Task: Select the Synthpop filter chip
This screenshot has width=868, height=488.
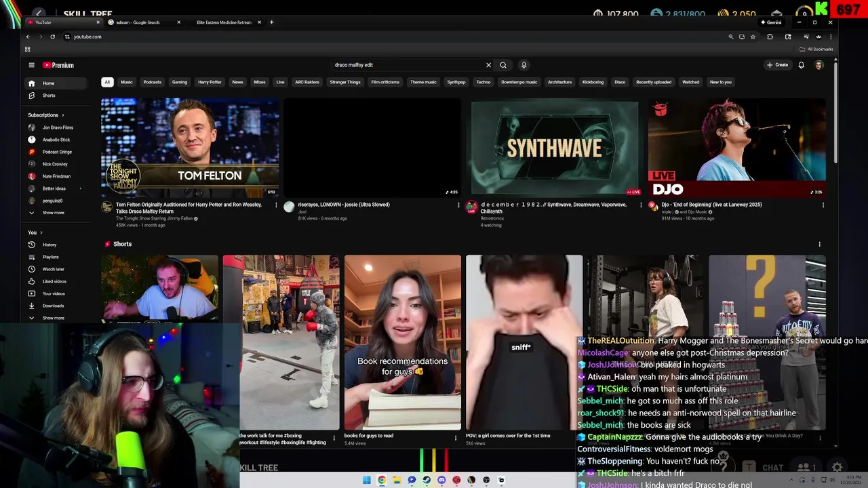Action: (456, 82)
